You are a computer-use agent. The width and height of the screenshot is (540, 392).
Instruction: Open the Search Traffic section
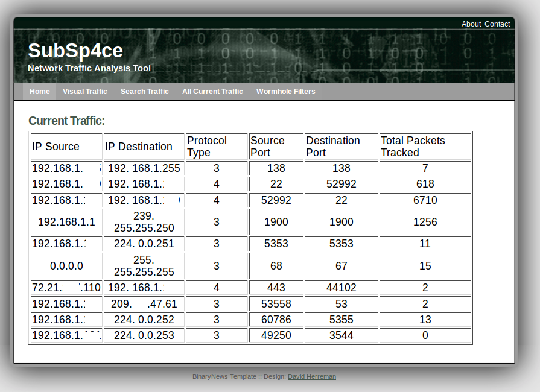144,92
